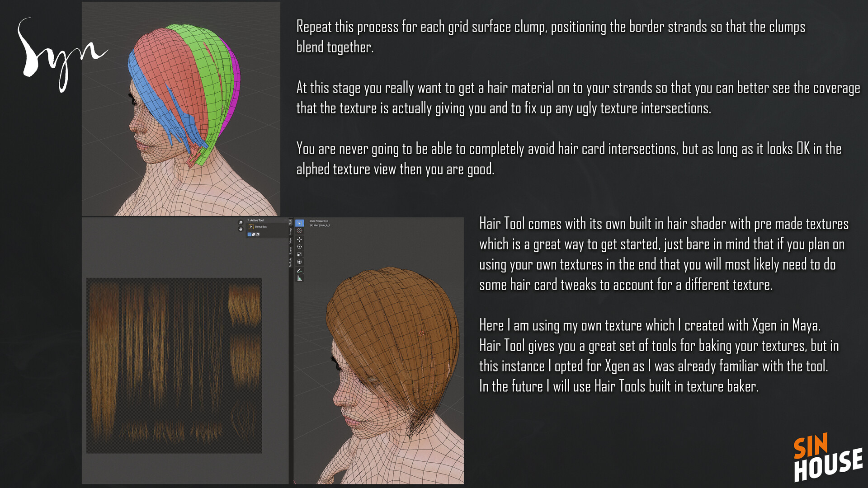Select the Scale tool
The height and width of the screenshot is (488, 868).
(299, 254)
